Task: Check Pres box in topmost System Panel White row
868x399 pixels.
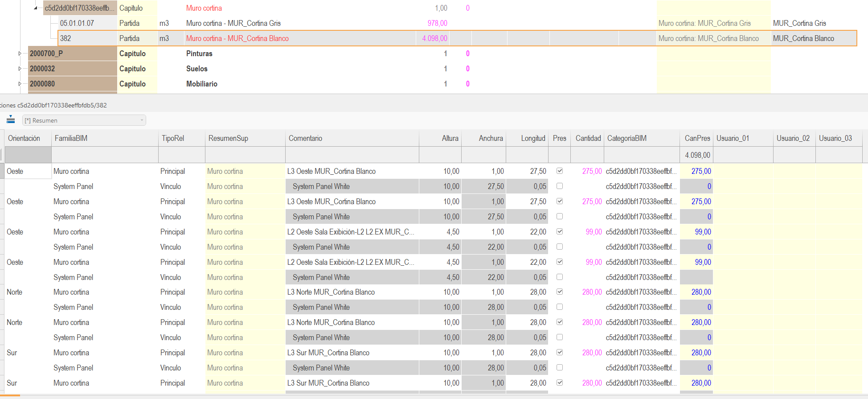Action: click(x=560, y=186)
